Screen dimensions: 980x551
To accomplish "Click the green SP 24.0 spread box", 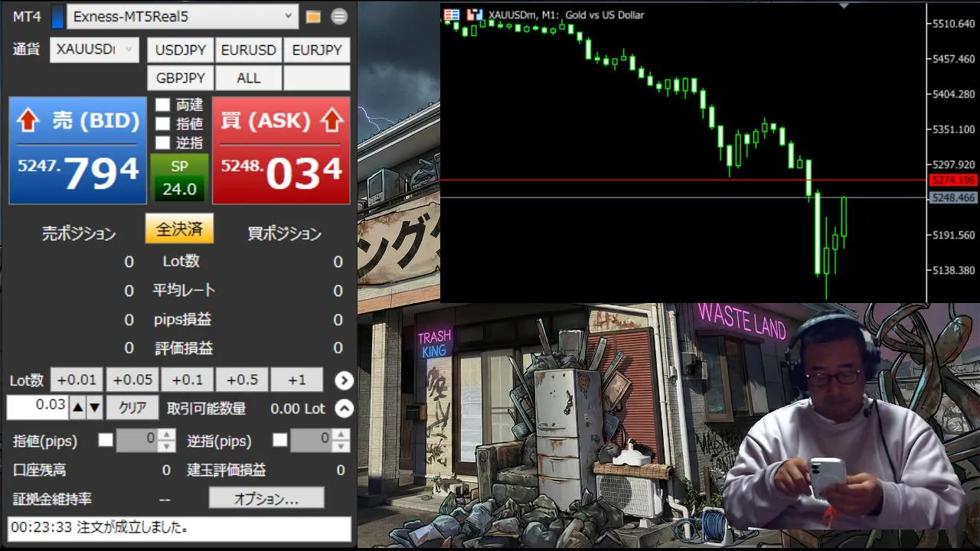I will tap(179, 178).
